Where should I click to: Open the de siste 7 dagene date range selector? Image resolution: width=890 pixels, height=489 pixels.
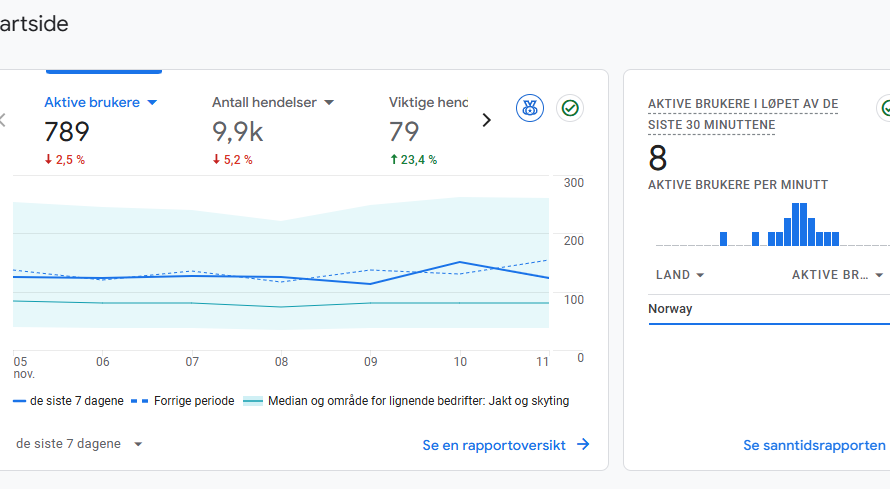pyautogui.click(x=80, y=444)
